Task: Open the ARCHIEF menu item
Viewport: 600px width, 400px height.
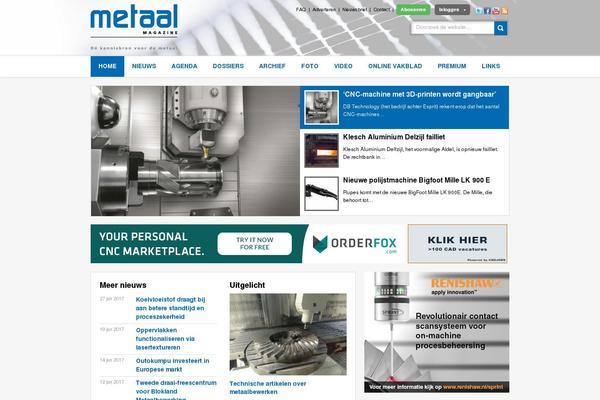Action: click(x=272, y=66)
